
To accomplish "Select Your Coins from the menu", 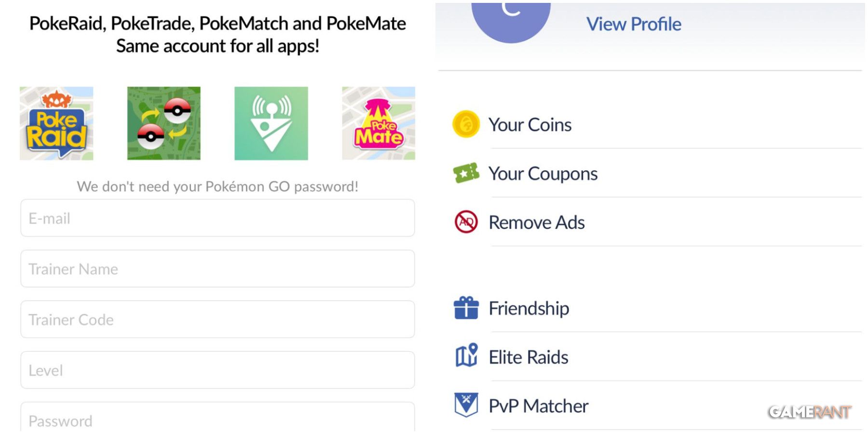I will click(x=530, y=124).
